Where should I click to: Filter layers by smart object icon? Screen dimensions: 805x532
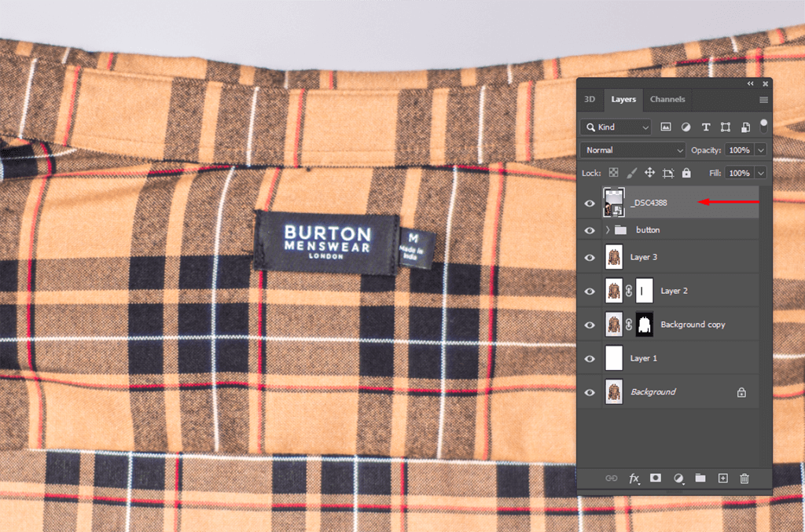coord(745,127)
